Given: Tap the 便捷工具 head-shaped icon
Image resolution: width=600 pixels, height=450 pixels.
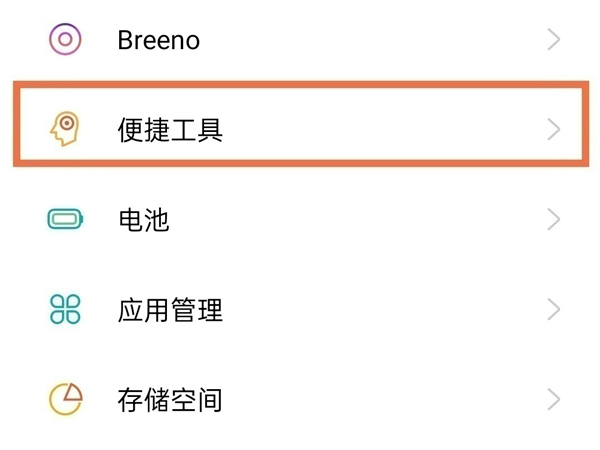Looking at the screenshot, I should point(65,129).
